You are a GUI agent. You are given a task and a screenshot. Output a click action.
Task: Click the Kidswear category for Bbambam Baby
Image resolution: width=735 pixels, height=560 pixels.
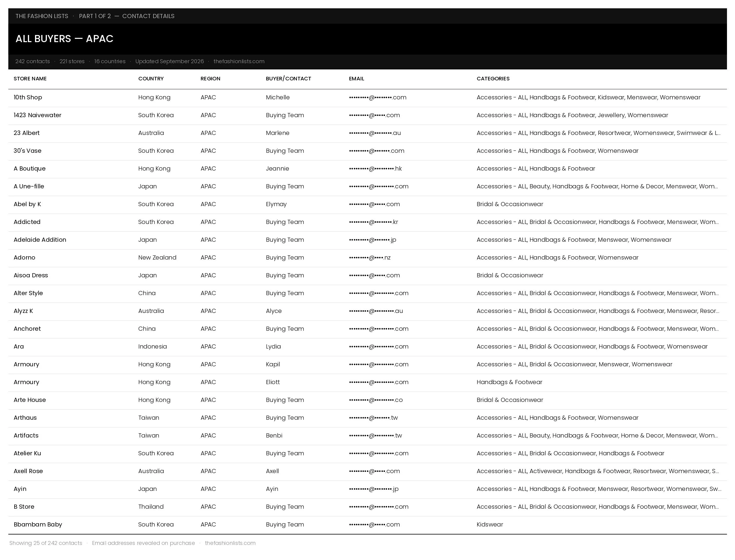(490, 525)
